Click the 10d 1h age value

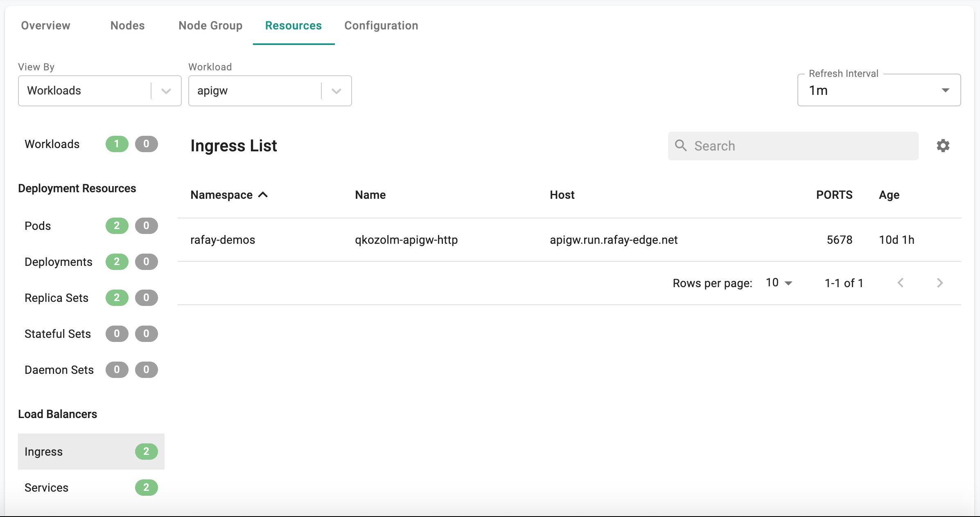click(897, 240)
